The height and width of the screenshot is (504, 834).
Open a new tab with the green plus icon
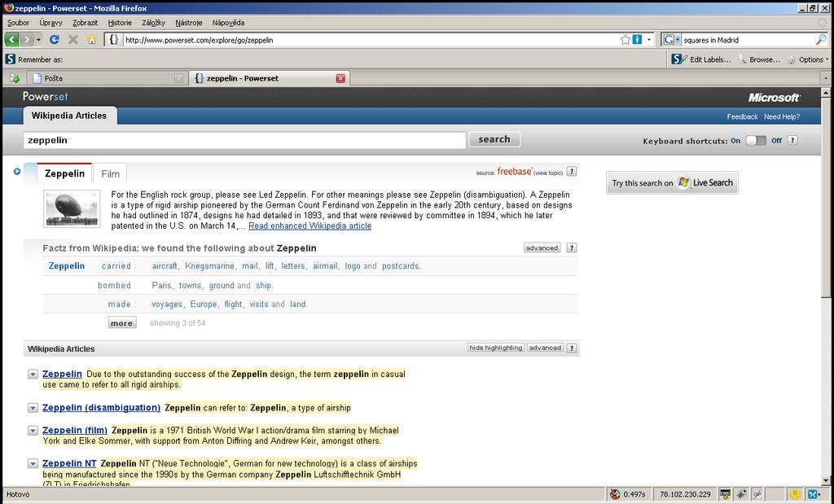pos(15,78)
